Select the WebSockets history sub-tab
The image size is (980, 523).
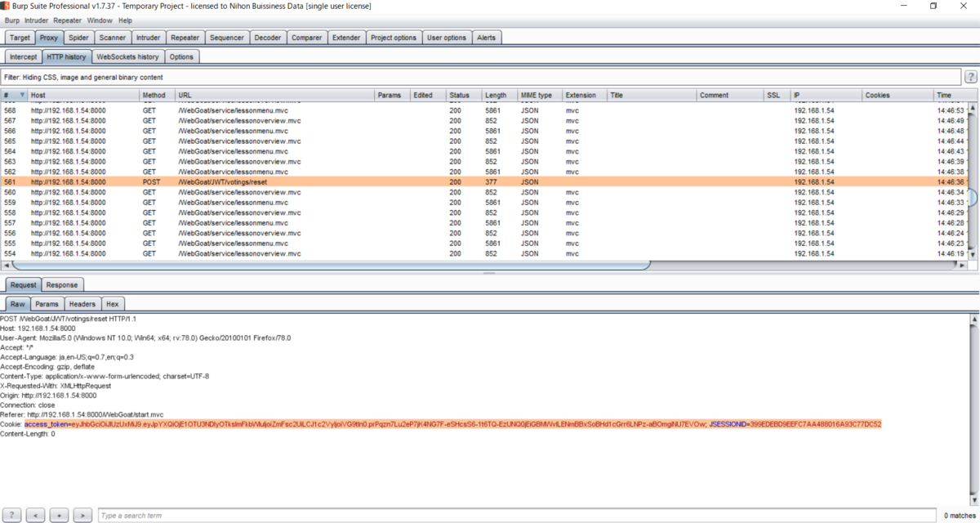(127, 57)
